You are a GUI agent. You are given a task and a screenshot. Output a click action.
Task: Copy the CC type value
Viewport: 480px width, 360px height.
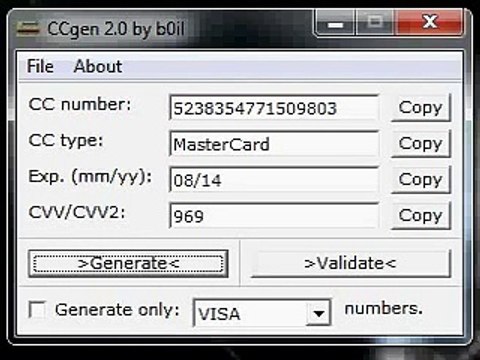tap(421, 144)
